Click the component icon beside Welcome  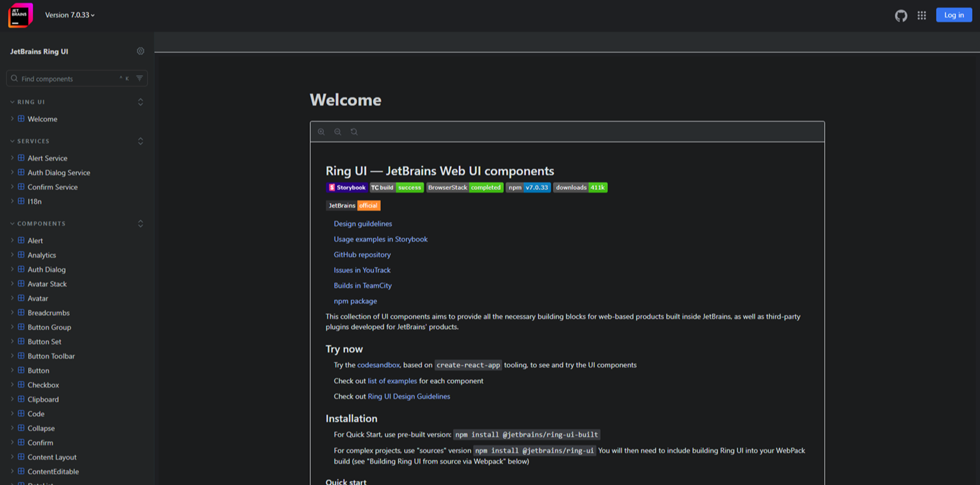pyautogui.click(x=21, y=119)
